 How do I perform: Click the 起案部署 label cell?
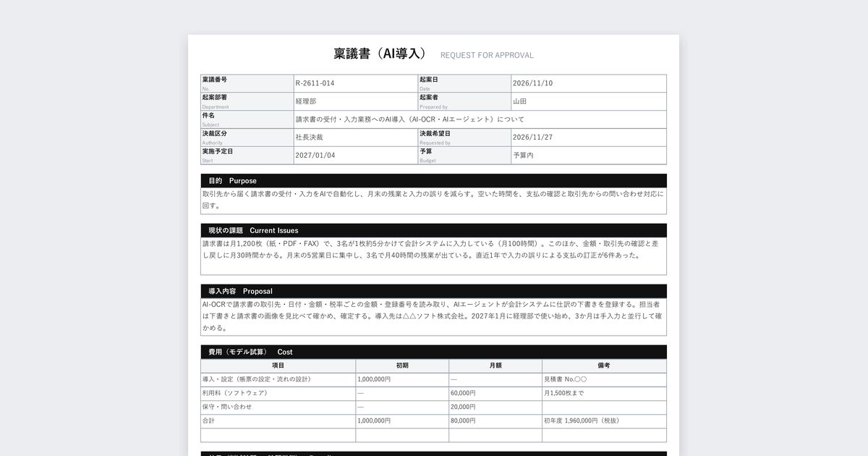tap(247, 101)
